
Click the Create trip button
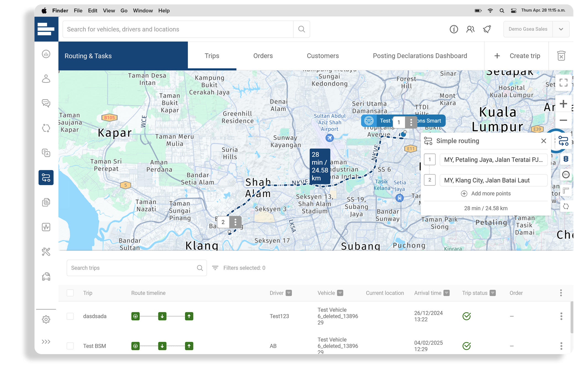[x=517, y=56]
